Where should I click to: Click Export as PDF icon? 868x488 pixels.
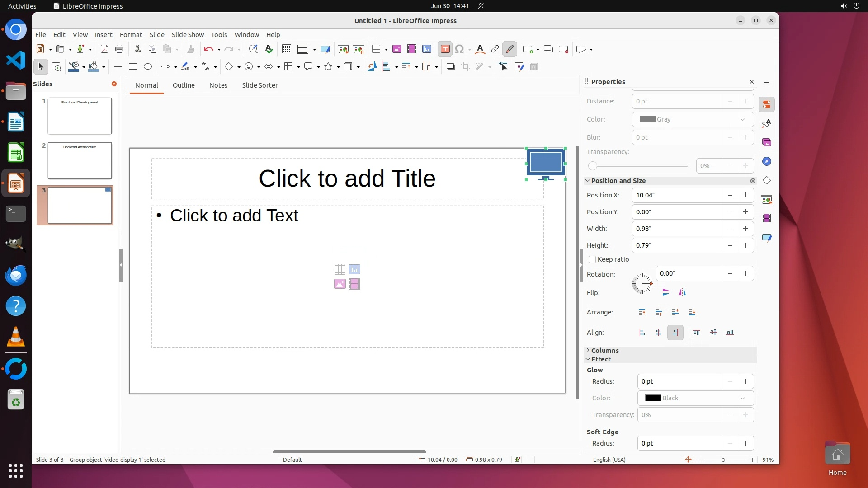pyautogui.click(x=104, y=49)
